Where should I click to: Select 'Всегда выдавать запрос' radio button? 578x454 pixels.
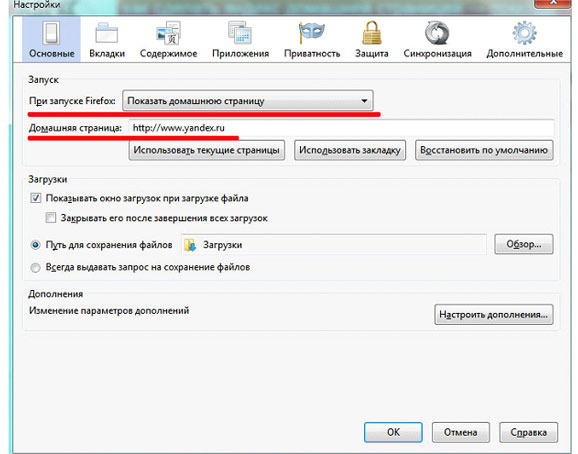click(35, 267)
